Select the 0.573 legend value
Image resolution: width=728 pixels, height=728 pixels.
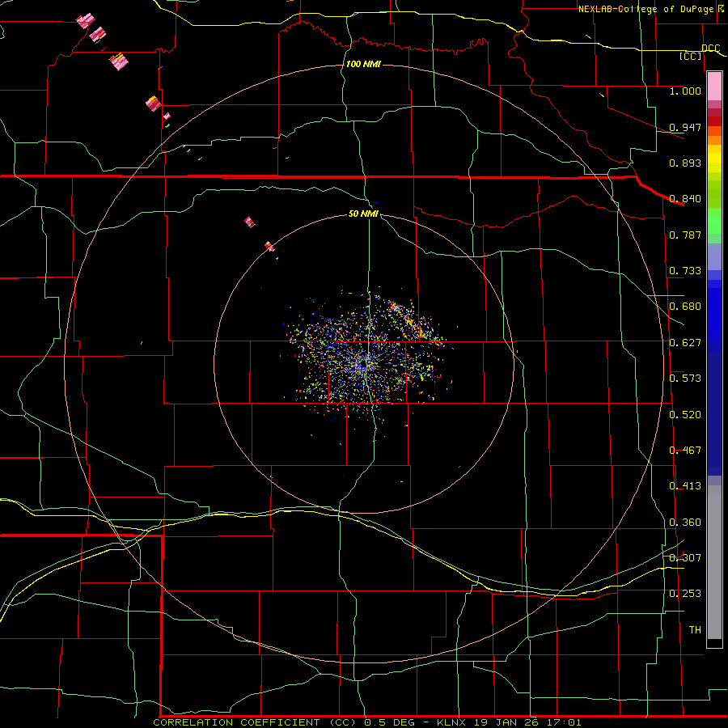coord(685,379)
